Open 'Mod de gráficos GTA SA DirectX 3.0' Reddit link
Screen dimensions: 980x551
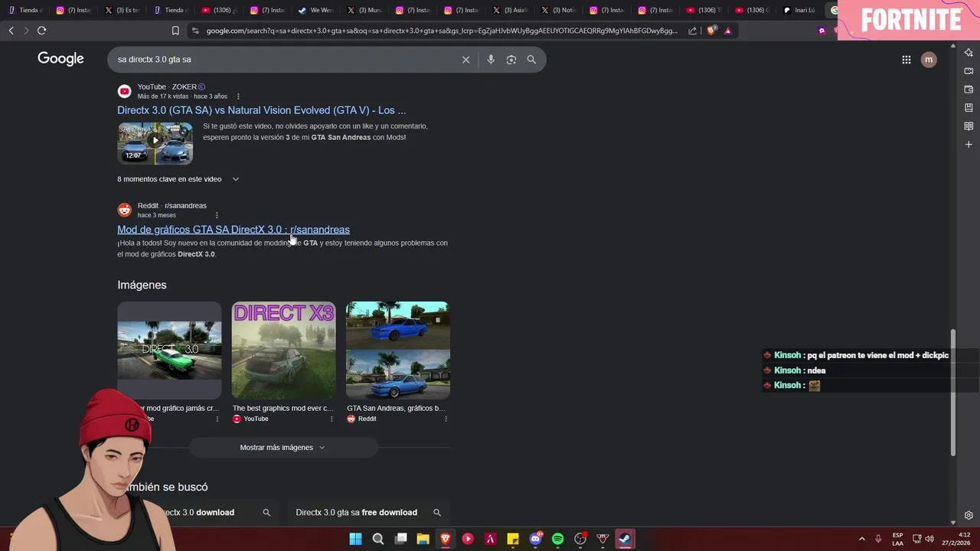234,230
